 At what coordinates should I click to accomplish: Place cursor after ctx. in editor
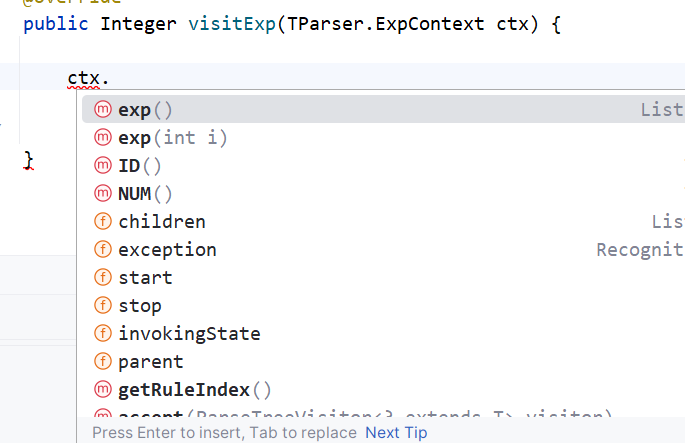(109, 79)
